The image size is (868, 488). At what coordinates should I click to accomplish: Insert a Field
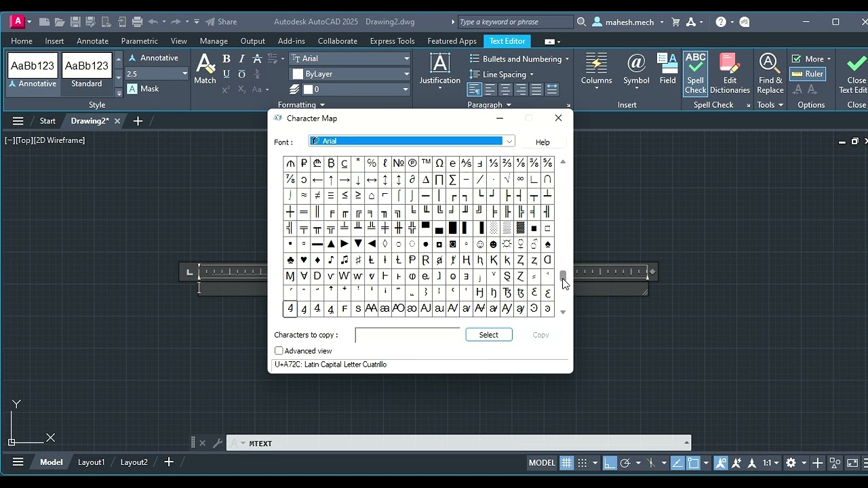tap(668, 69)
